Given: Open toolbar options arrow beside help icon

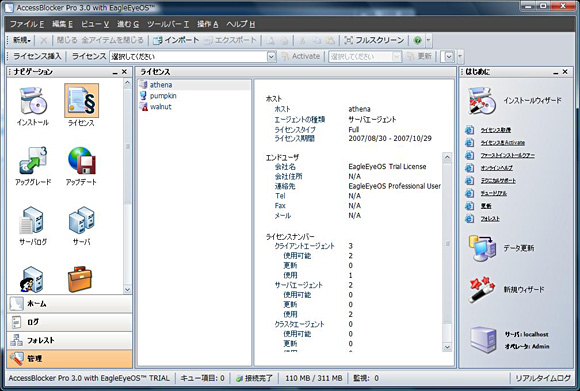Looking at the screenshot, I should (x=428, y=40).
